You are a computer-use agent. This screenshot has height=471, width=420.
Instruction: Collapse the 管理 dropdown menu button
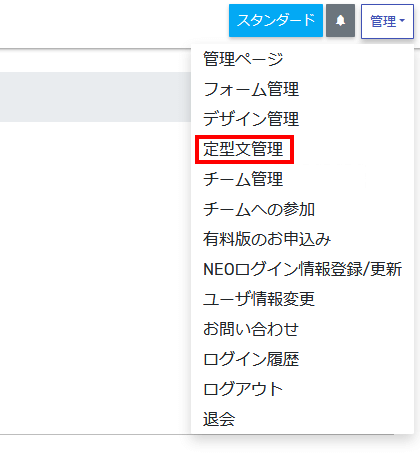387,21
